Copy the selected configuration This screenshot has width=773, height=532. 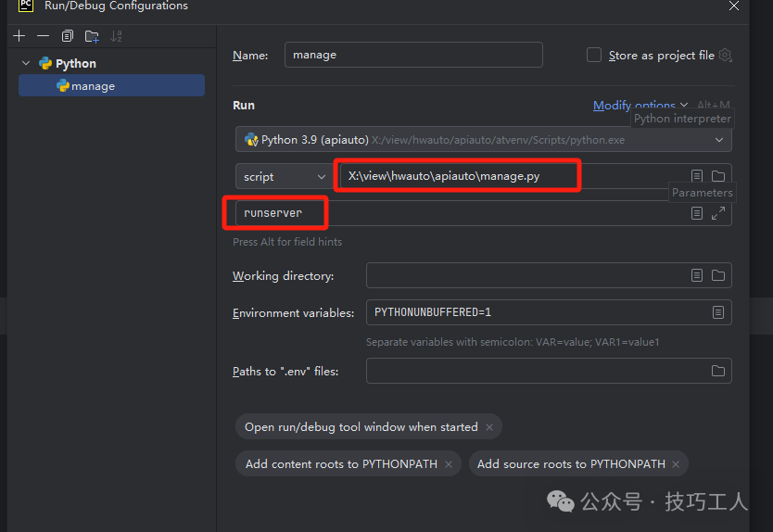pos(68,36)
